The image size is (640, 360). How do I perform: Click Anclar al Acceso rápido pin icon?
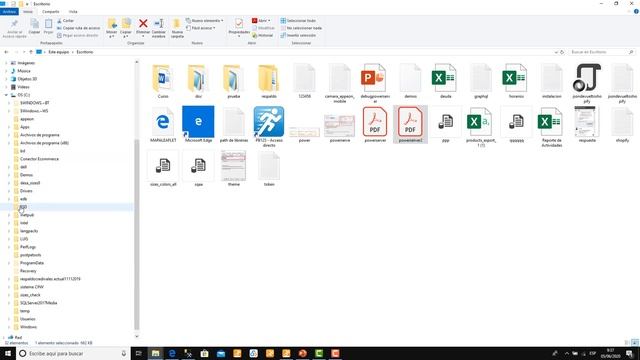pyautogui.click(x=14, y=24)
